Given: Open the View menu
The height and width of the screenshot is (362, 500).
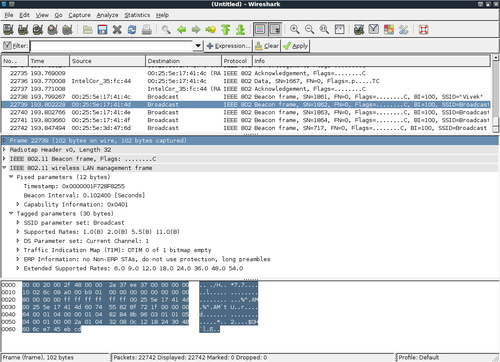Looking at the screenshot, I should click(x=42, y=15).
